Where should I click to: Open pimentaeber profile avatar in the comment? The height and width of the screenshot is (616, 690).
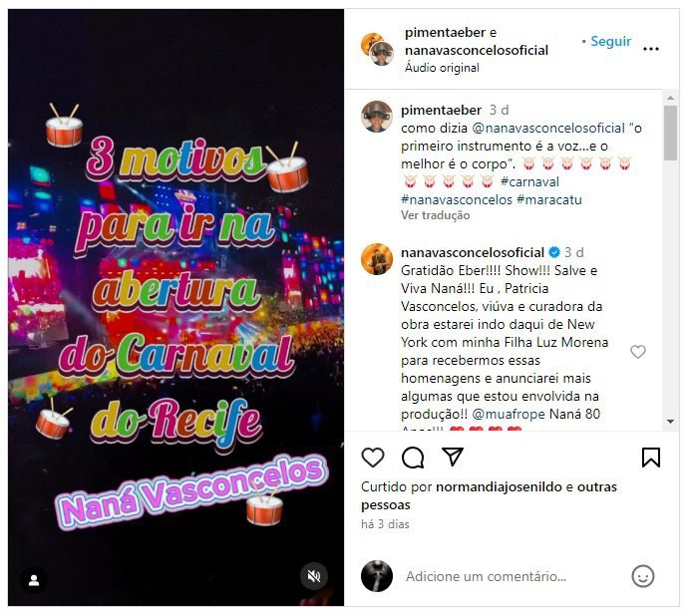tap(377, 117)
